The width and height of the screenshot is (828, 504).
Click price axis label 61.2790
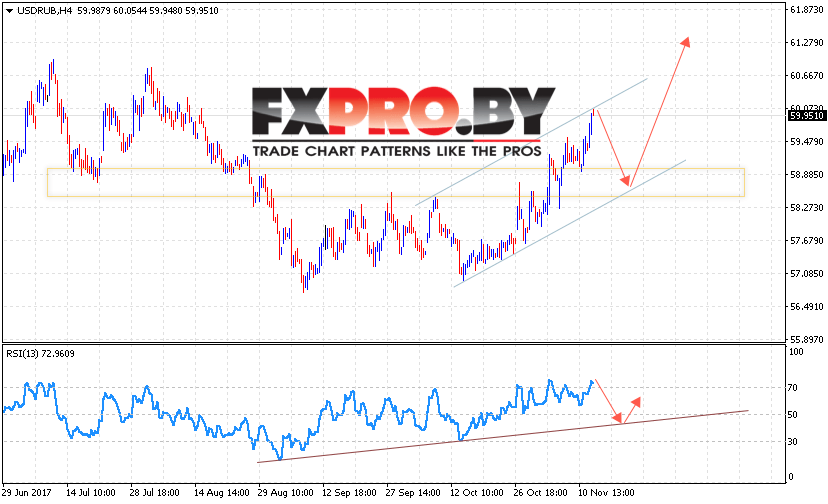[x=806, y=42]
